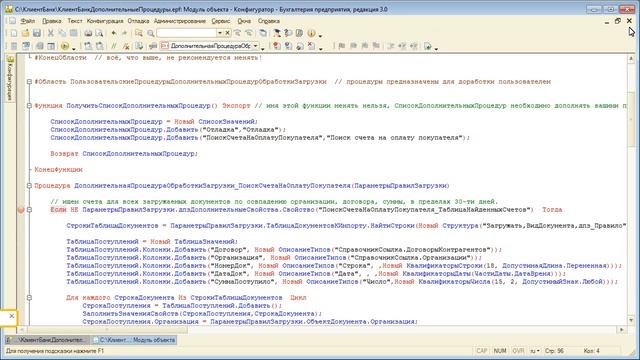
Task: Click 'ЗаполнитьЗначенияСвойств(СтрокаПоступления' code line
Action: (202, 314)
